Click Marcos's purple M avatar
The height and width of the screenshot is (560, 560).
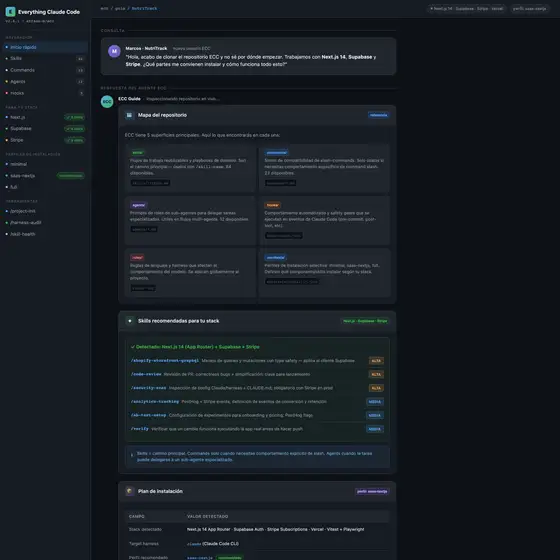[114, 51]
